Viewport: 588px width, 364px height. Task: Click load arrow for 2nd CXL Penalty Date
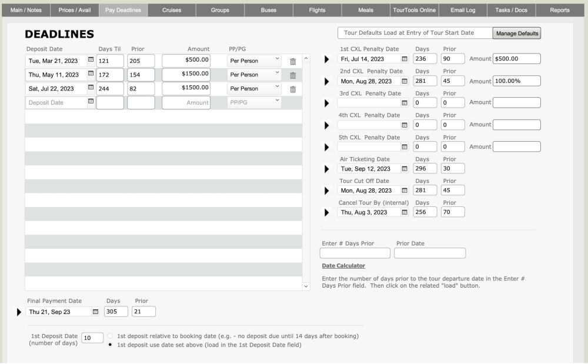326,81
